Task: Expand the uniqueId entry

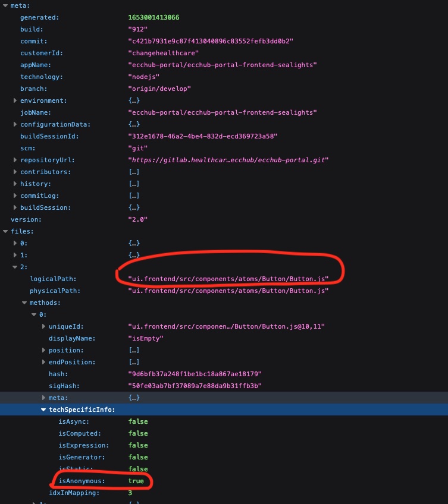Action: pyautogui.click(x=44, y=326)
